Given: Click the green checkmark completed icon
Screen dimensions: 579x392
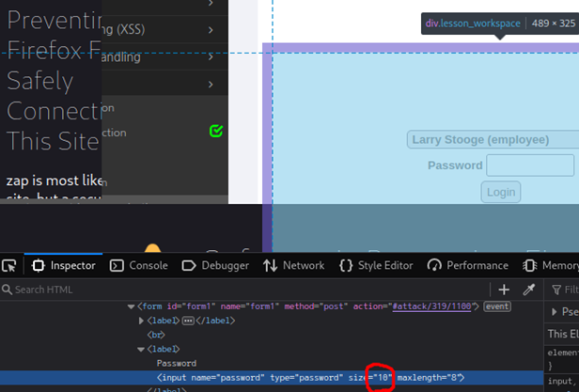Looking at the screenshot, I should click(216, 131).
